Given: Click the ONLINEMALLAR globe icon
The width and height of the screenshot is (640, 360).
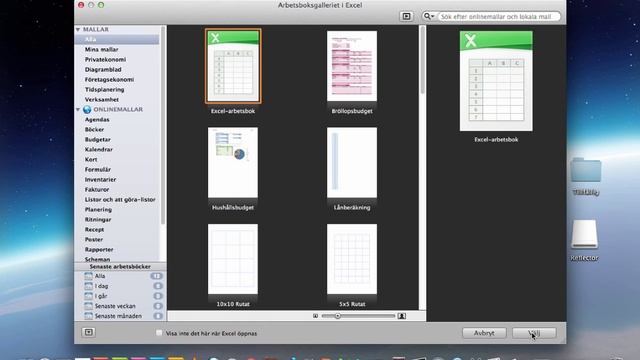Looking at the screenshot, I should pyautogui.click(x=87, y=109).
